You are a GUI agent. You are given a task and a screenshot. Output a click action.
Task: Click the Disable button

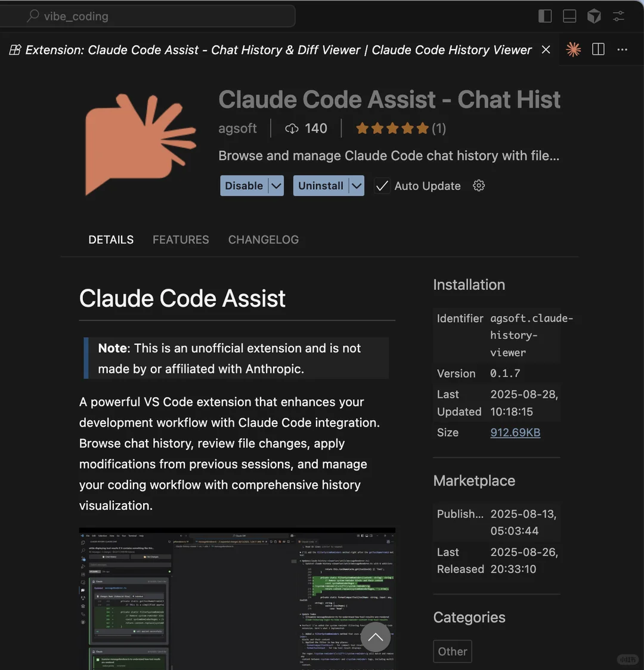244,186
